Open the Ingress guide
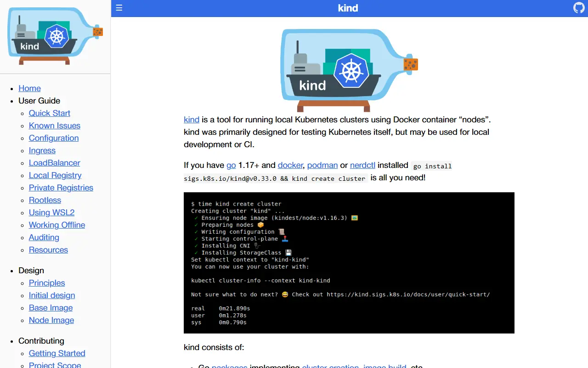Viewport: 588px width, 368px height. 42,150
